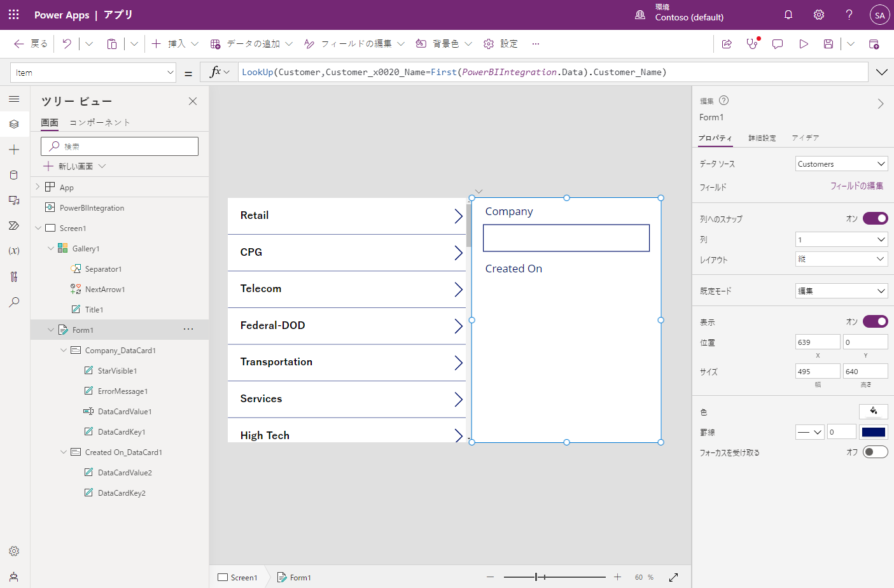Save the app with disk icon
The width and height of the screenshot is (894, 588).
(828, 44)
